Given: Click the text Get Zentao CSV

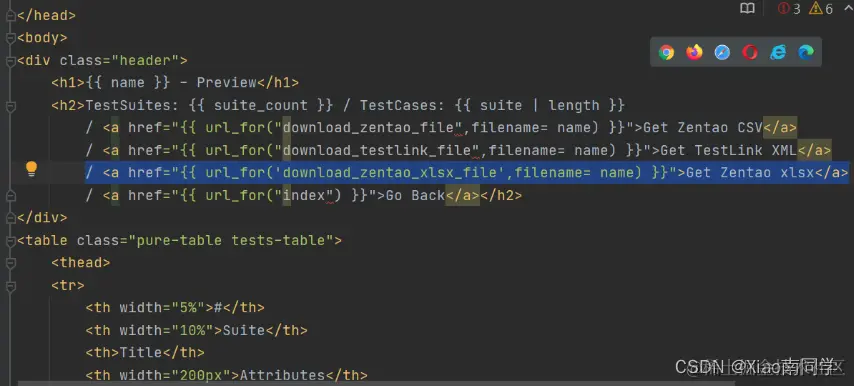Looking at the screenshot, I should [703, 128].
